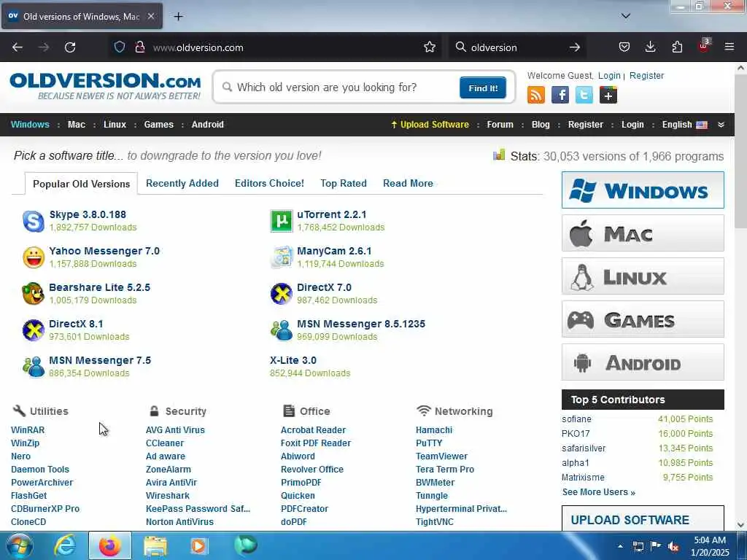Click the MSN Messenger 7.5 icon
The image size is (747, 560).
coord(34,367)
